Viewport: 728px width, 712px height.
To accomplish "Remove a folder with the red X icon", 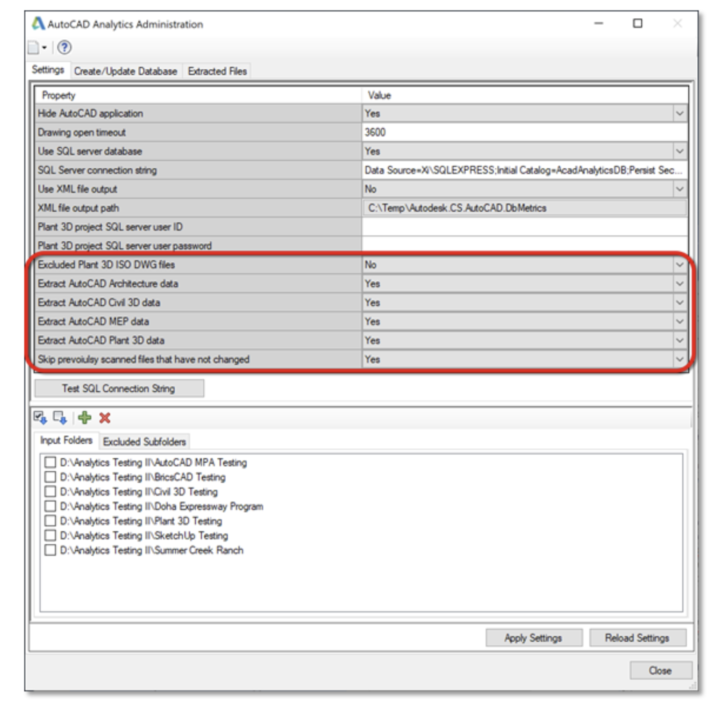I will (105, 417).
